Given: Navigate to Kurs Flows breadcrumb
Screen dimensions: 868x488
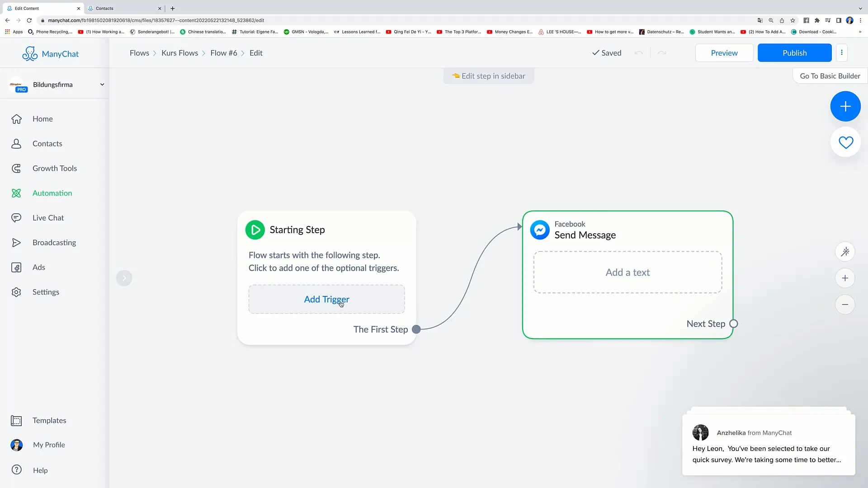Looking at the screenshot, I should click(x=179, y=53).
